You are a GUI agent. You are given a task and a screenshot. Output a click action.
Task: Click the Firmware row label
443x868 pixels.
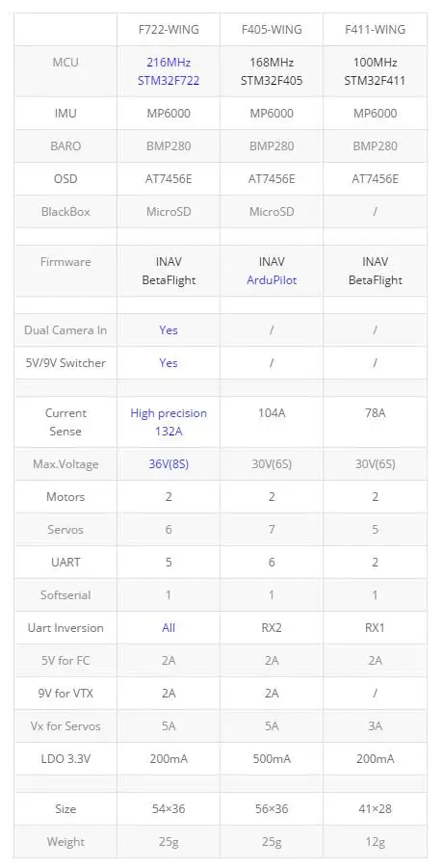(x=65, y=262)
